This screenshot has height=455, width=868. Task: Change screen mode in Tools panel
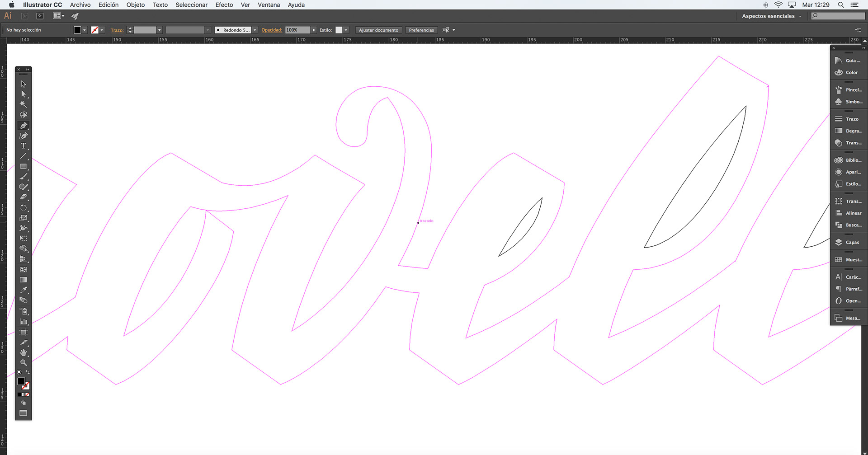pyautogui.click(x=24, y=413)
